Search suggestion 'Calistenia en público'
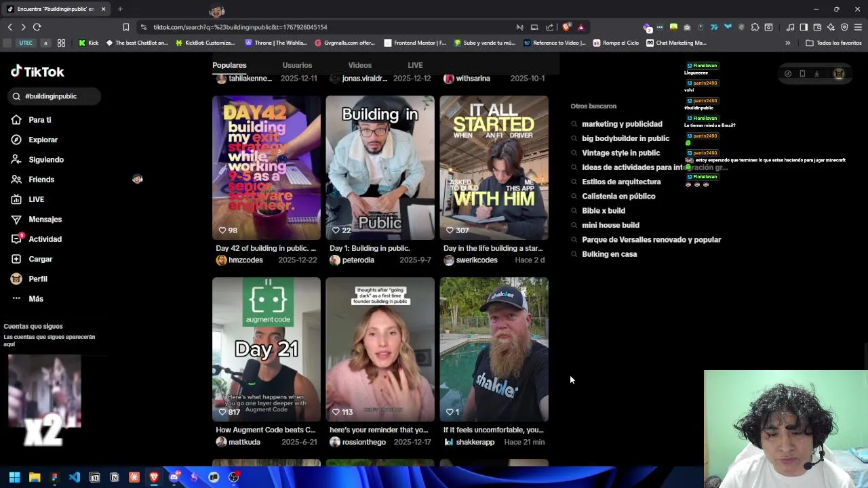Screen dimensions: 868x488 pyautogui.click(x=618, y=197)
